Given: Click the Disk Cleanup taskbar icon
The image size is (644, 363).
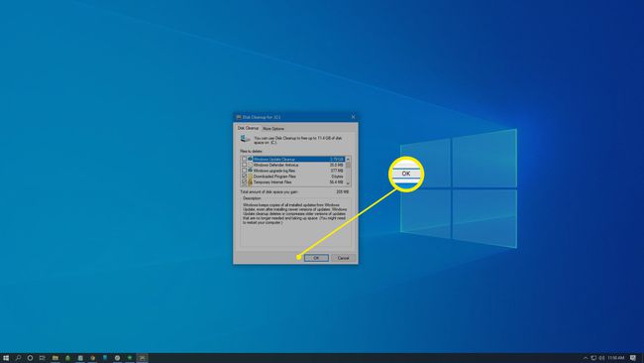Looking at the screenshot, I should 142,358.
